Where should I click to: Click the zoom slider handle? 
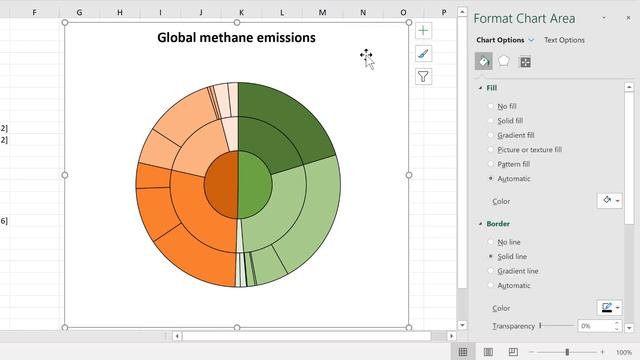click(x=567, y=352)
